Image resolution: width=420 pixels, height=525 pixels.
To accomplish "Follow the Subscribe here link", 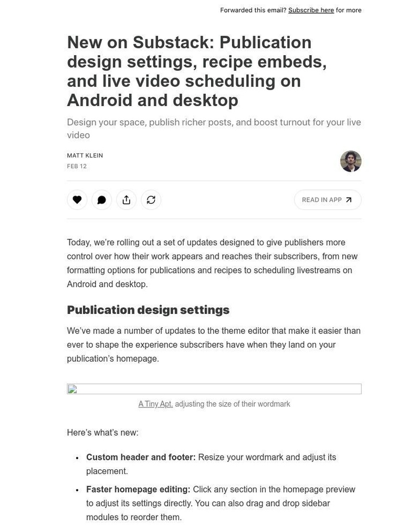I will [311, 9].
